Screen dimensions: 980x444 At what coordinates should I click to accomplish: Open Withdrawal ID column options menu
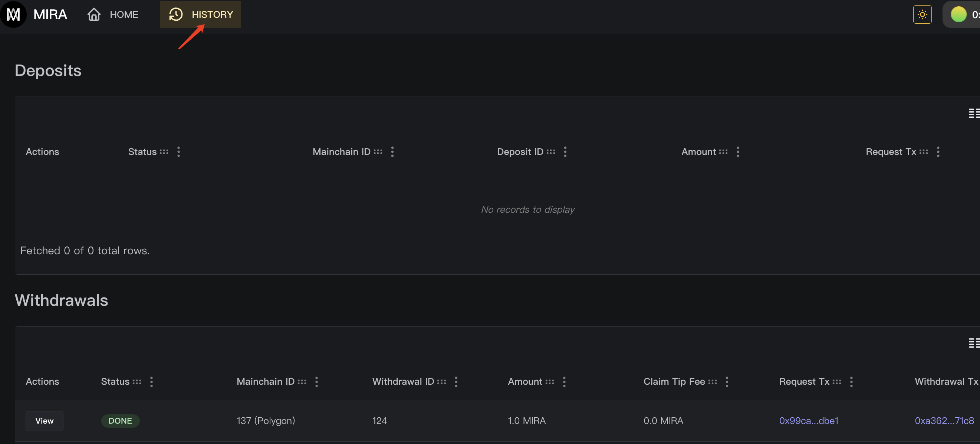pyautogui.click(x=456, y=382)
